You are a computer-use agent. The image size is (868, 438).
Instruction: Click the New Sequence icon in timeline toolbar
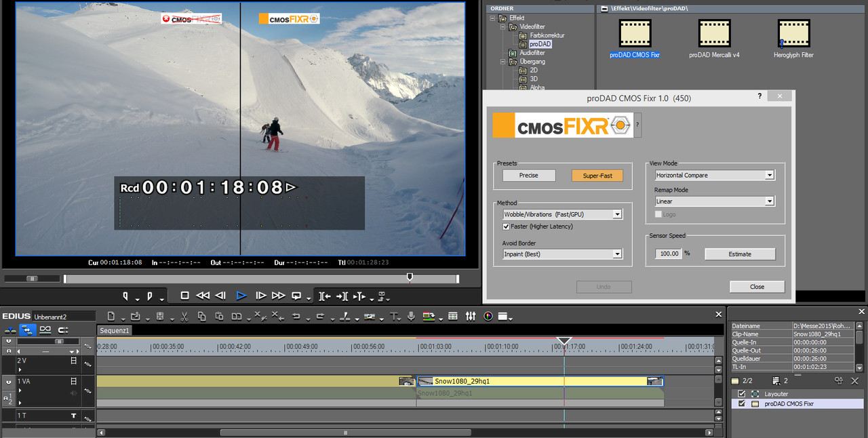tap(111, 316)
